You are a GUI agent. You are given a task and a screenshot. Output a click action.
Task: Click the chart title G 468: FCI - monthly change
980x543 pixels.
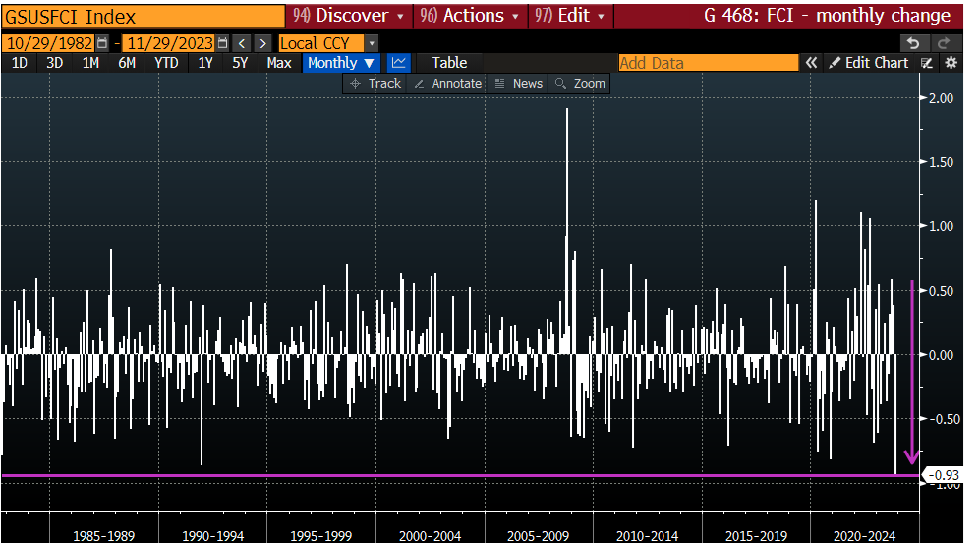click(827, 16)
